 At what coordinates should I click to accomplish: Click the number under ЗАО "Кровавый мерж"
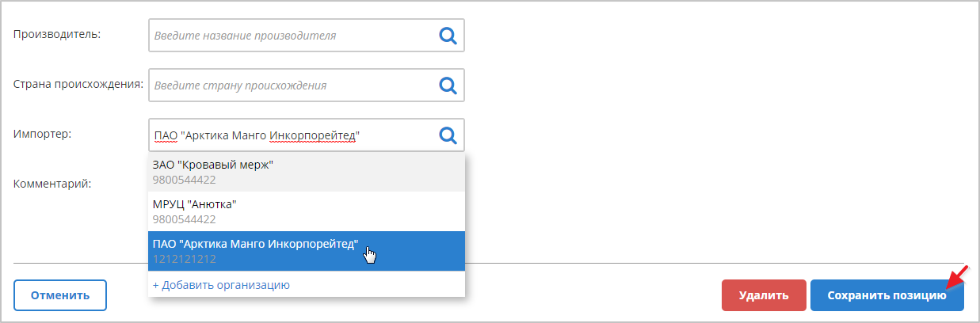point(185,180)
